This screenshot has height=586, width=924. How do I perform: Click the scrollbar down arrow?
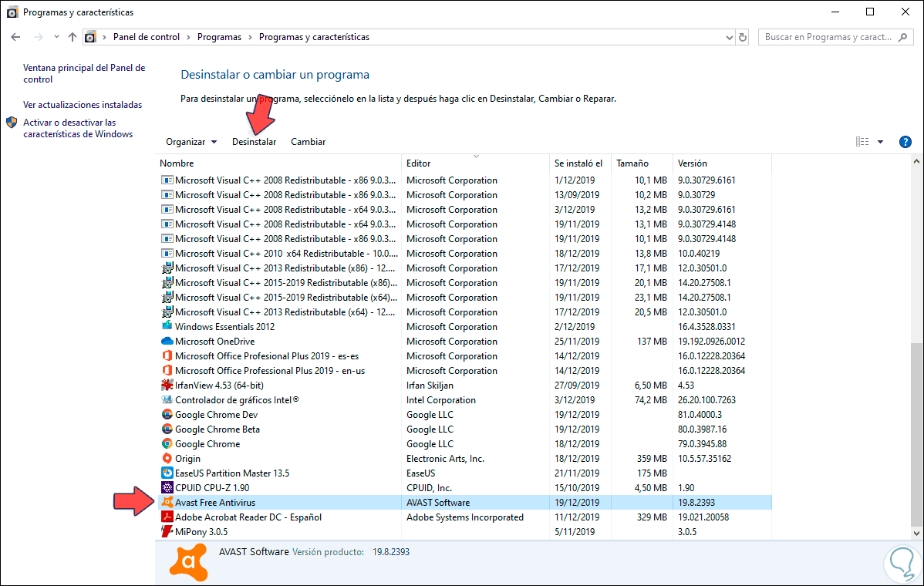click(x=916, y=533)
